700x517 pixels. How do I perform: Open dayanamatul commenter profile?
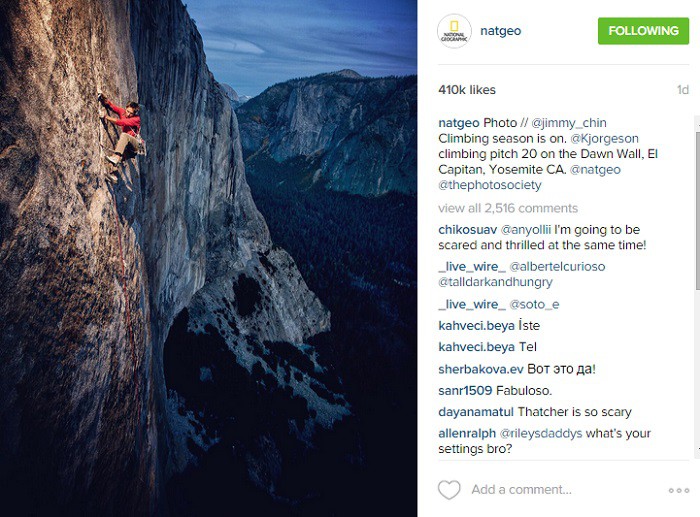[476, 412]
